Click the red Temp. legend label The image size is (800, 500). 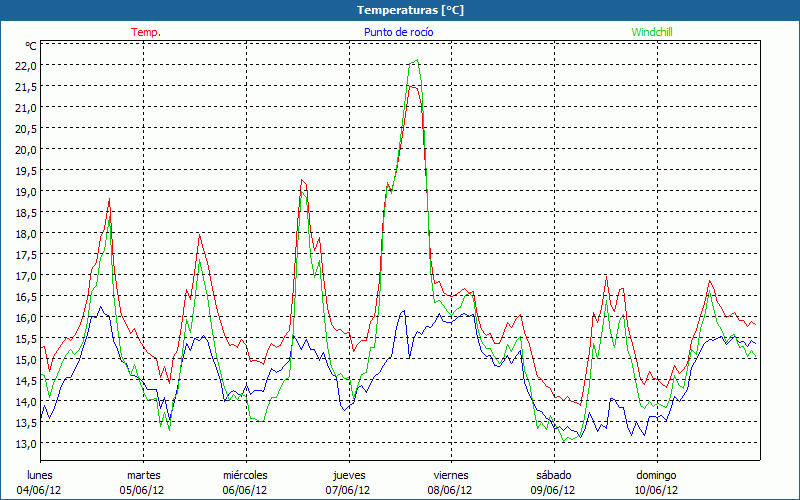pyautogui.click(x=146, y=32)
